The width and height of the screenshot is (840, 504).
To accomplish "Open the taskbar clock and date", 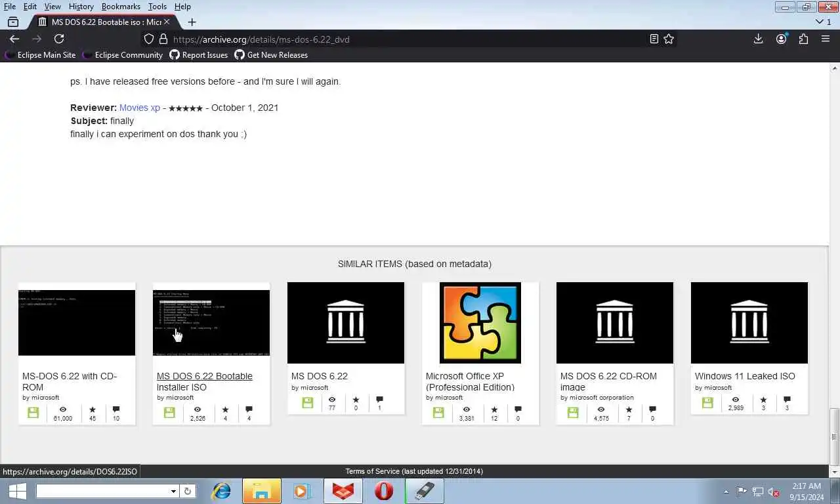I will point(807,492).
